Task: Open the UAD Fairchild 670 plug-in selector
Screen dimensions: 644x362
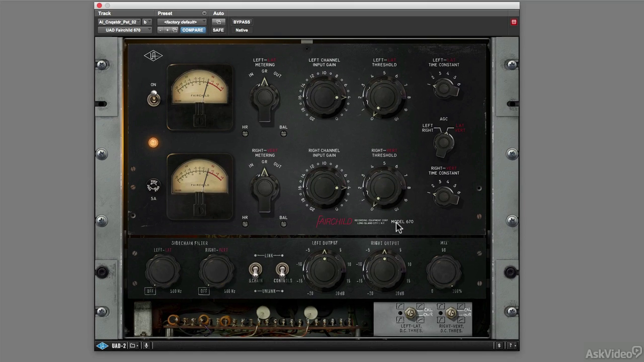Action: [x=125, y=30]
